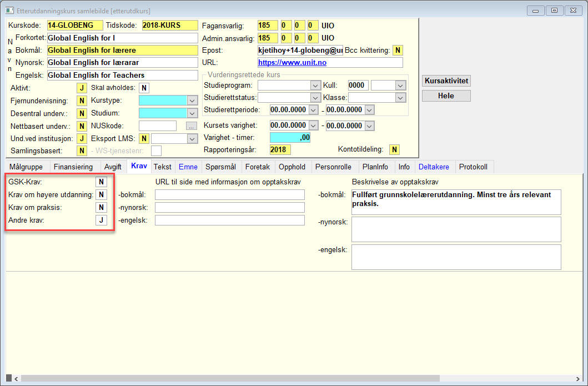The image size is (588, 386).
Task: Click the Hele button
Action: (x=446, y=96)
